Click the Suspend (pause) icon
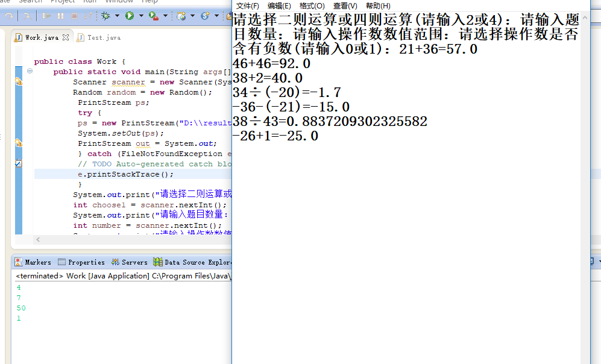The height and width of the screenshot is (364, 601). pyautogui.click(x=60, y=16)
